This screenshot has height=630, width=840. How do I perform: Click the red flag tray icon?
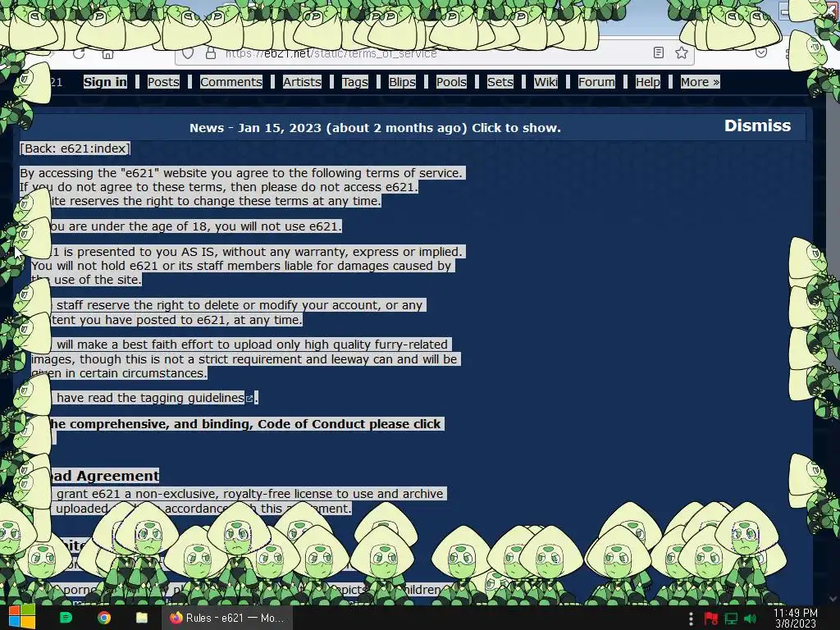pyautogui.click(x=711, y=619)
